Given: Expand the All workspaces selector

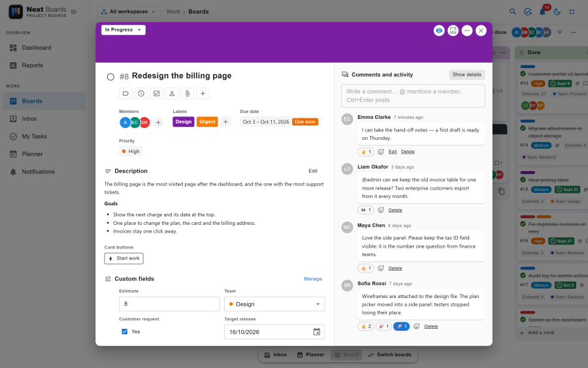Looking at the screenshot, I should (x=128, y=12).
